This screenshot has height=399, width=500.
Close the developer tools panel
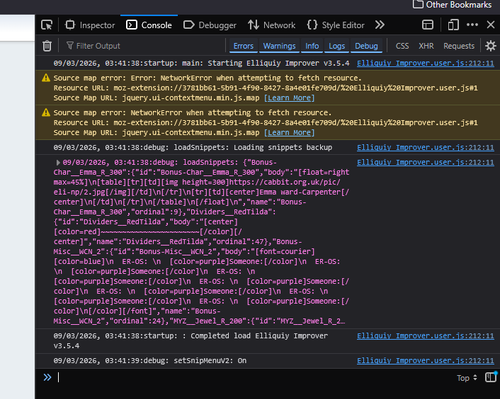490,25
